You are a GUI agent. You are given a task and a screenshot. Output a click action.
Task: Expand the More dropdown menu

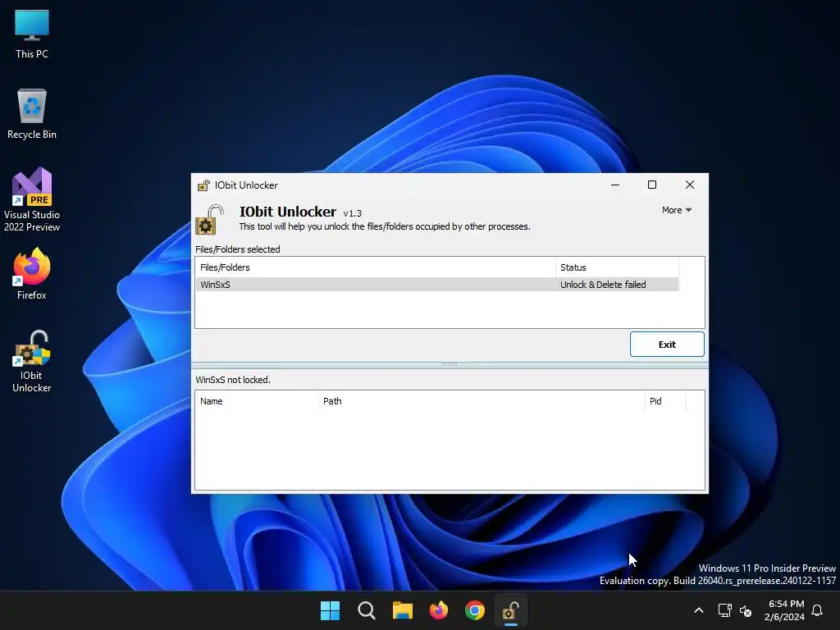(x=677, y=211)
